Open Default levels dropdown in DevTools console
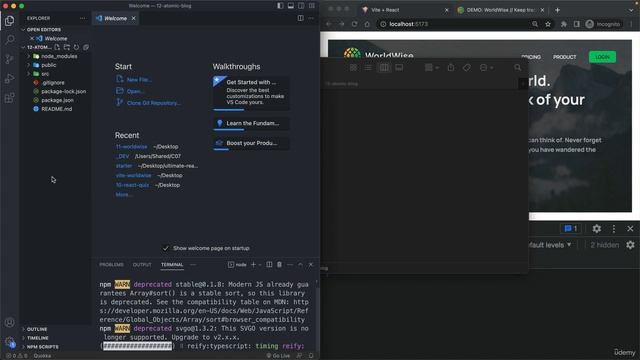The width and height of the screenshot is (640, 360). click(x=550, y=245)
